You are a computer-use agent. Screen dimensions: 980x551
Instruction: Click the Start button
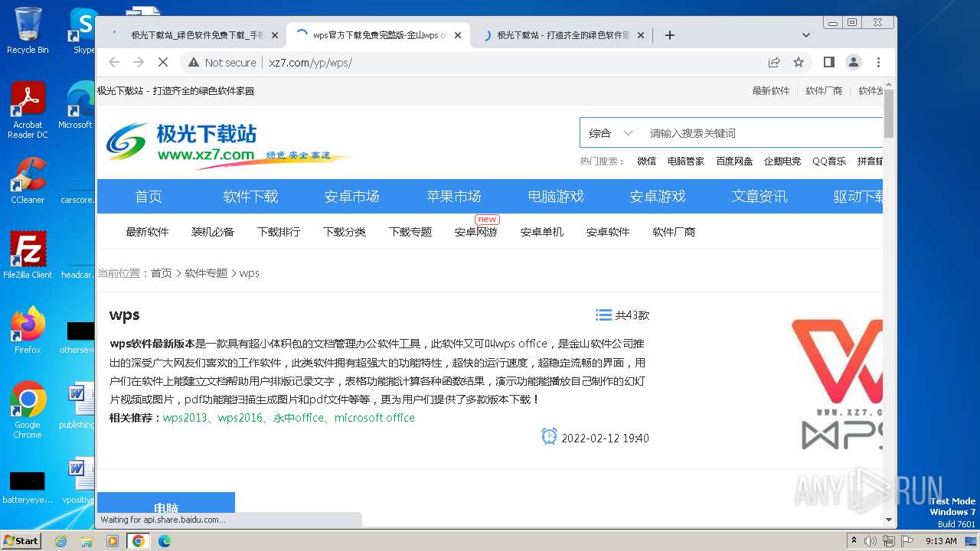coord(21,541)
